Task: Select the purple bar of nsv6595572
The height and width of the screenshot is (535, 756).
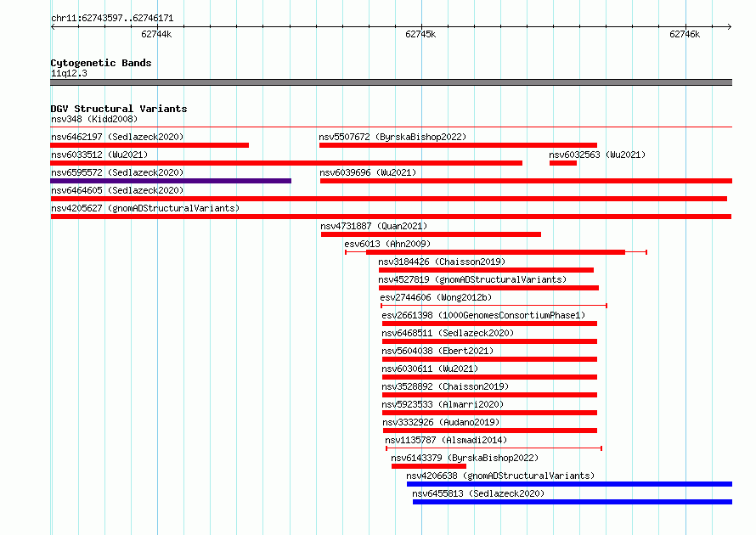Action: point(171,181)
